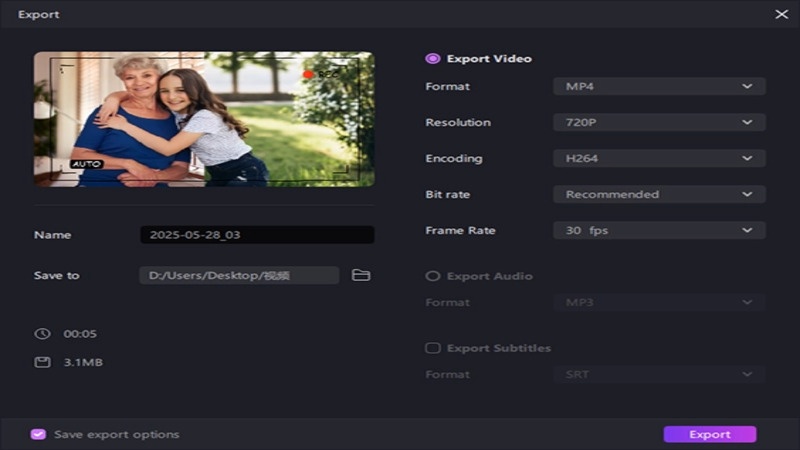Open the audio Format MP3 dropdown

[659, 303]
